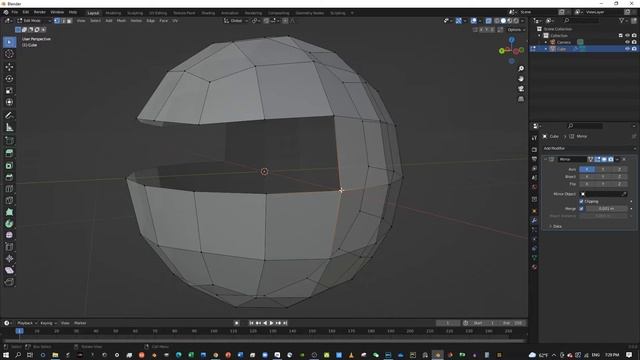Toggle X-ray display in viewport header
This screenshot has width=640, height=360.
(489, 20)
